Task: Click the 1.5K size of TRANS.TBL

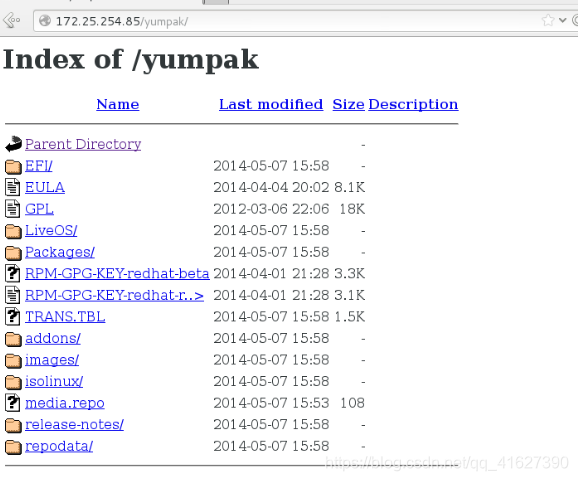Action: [x=349, y=317]
